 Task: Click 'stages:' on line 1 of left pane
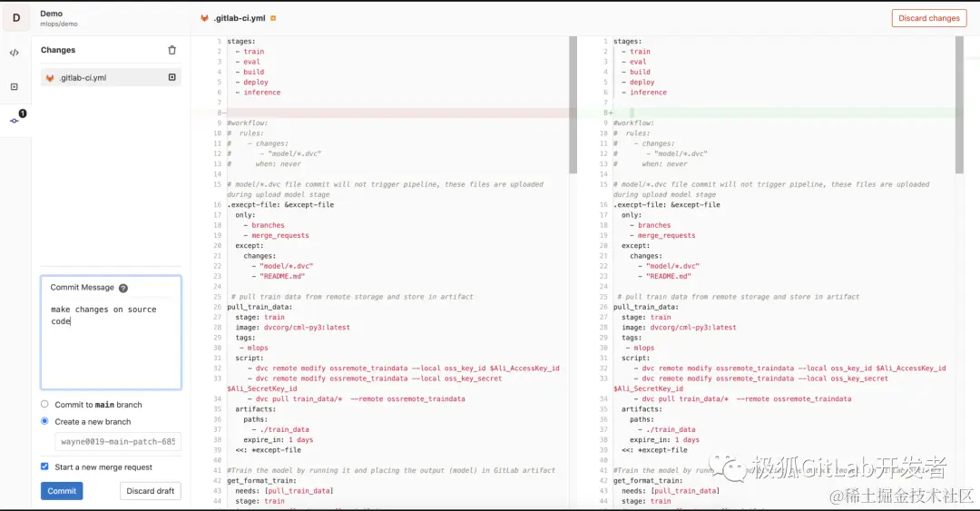tap(241, 41)
